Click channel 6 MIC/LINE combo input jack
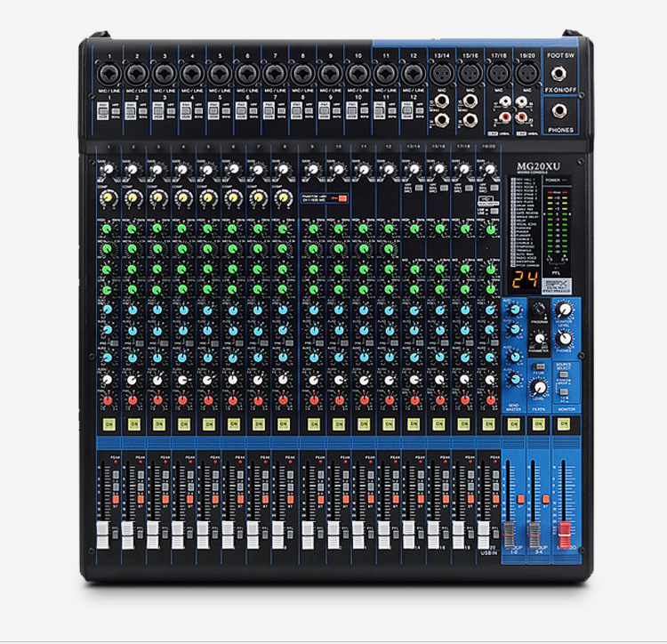Image resolution: width=667 pixels, height=644 pixels. [x=247, y=74]
